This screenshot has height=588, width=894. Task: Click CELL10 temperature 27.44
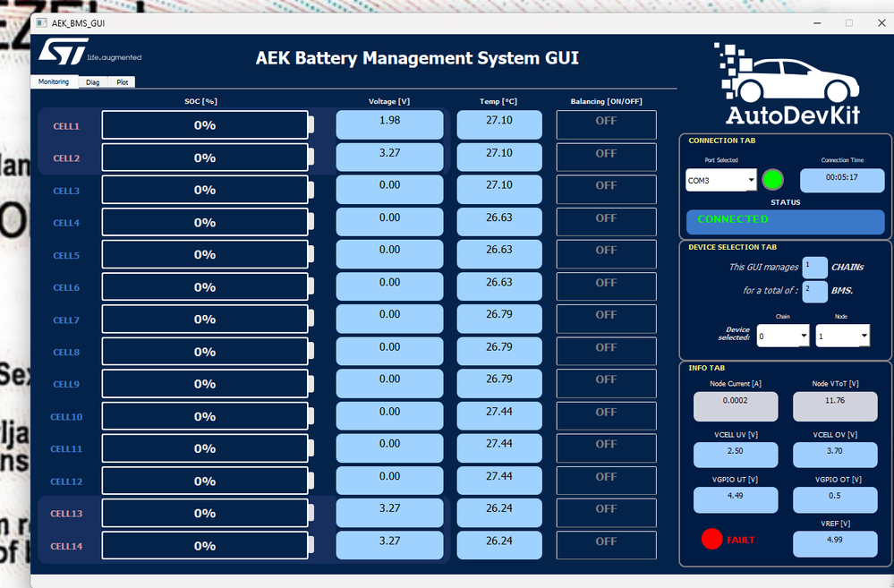499,416
